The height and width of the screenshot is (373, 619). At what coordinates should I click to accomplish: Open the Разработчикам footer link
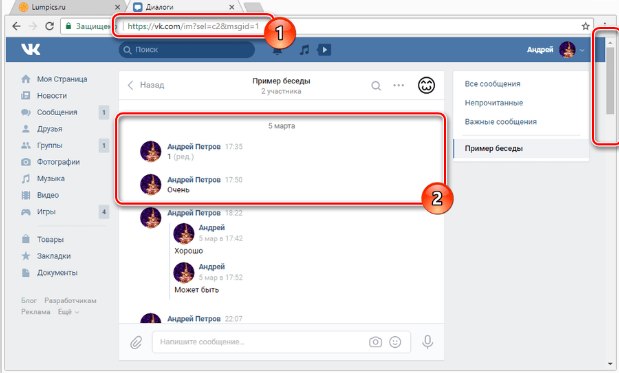click(70, 300)
